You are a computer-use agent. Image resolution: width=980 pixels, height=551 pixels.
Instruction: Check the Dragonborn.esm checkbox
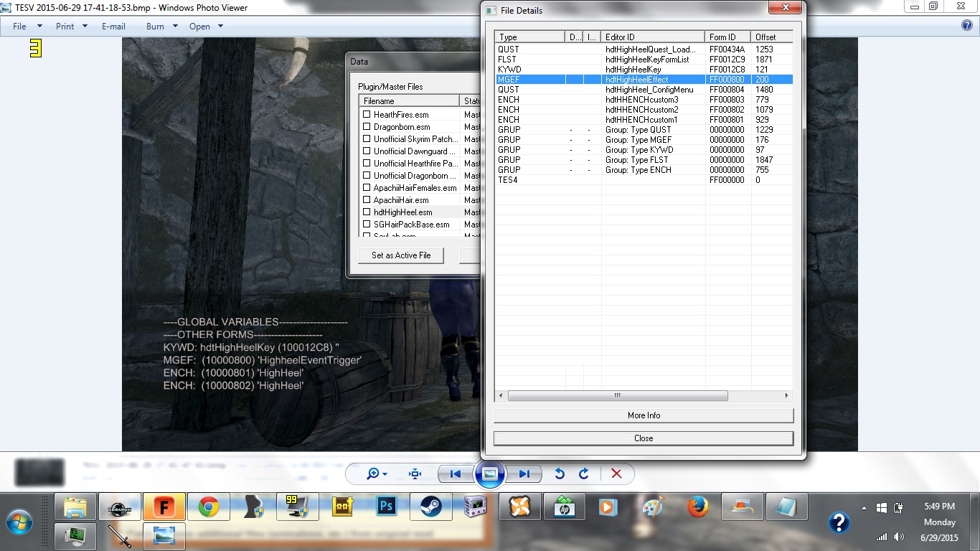tap(367, 127)
